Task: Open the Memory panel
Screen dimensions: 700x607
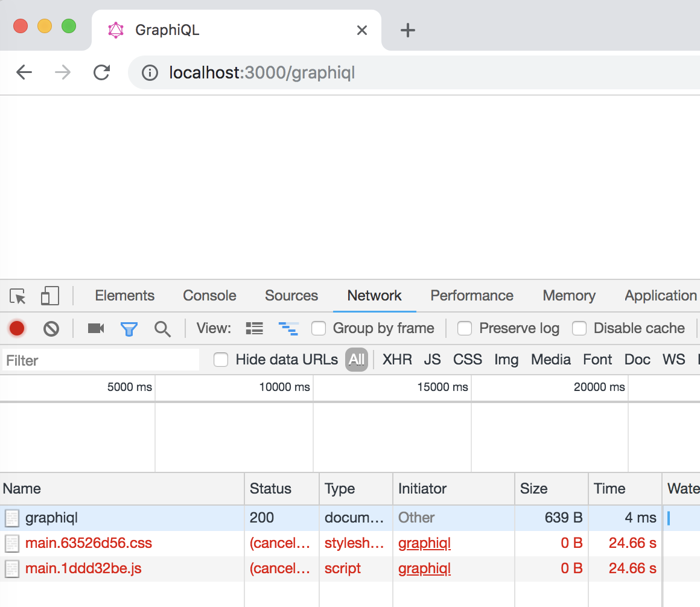Action: [569, 296]
